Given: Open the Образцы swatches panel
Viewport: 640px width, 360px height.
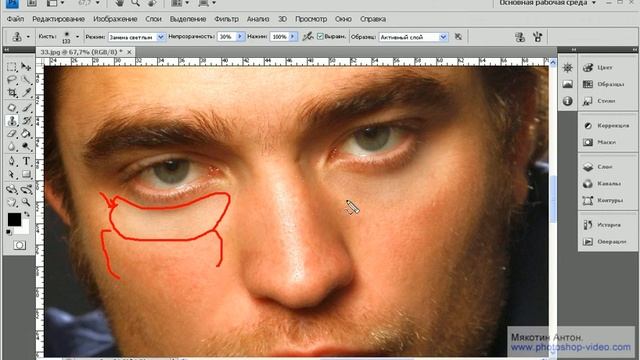Looking at the screenshot, I should coord(604,84).
